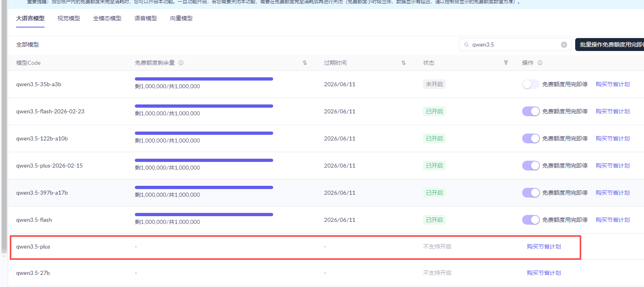Image resolution: width=644 pixels, height=287 pixels.
Task: Switch off the qwen3.5-plus-2026-02-15 toggle
Action: pos(531,166)
